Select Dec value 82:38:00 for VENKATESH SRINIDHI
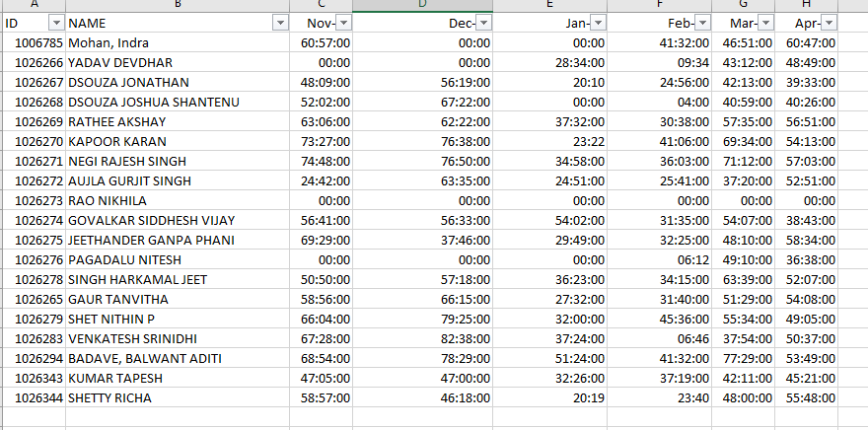868x430 pixels. [x=422, y=338]
